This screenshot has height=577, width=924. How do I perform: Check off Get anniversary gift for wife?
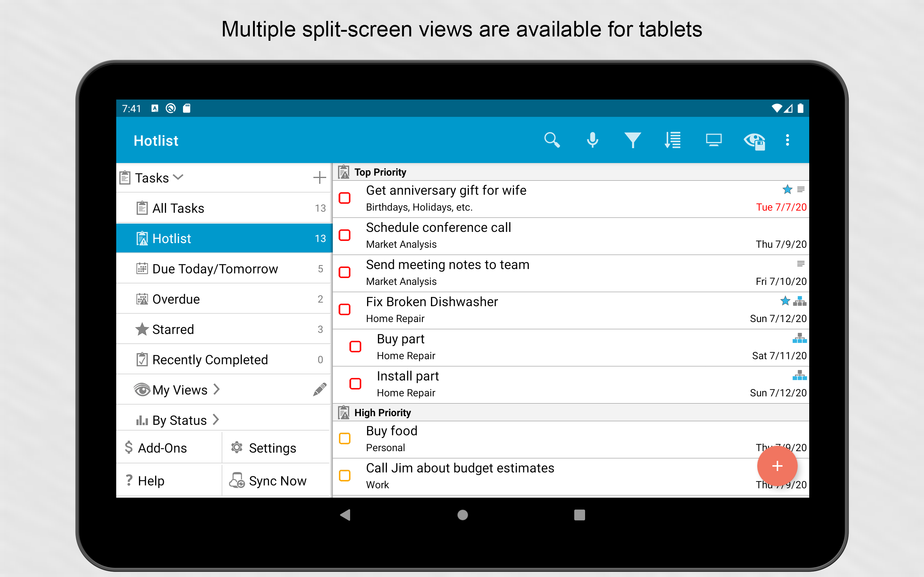345,198
